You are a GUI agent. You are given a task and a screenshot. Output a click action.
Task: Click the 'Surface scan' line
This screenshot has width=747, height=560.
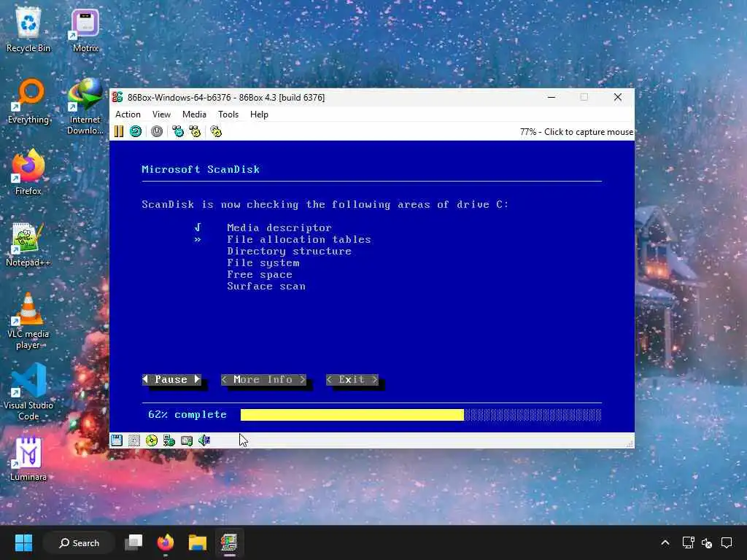pyautogui.click(x=266, y=286)
